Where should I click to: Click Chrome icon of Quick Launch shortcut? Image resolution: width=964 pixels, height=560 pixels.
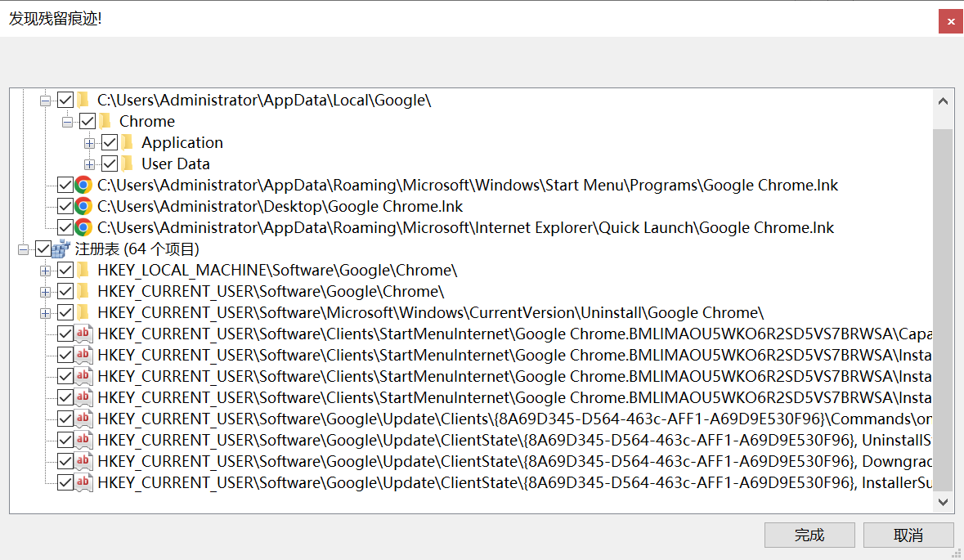click(x=83, y=227)
